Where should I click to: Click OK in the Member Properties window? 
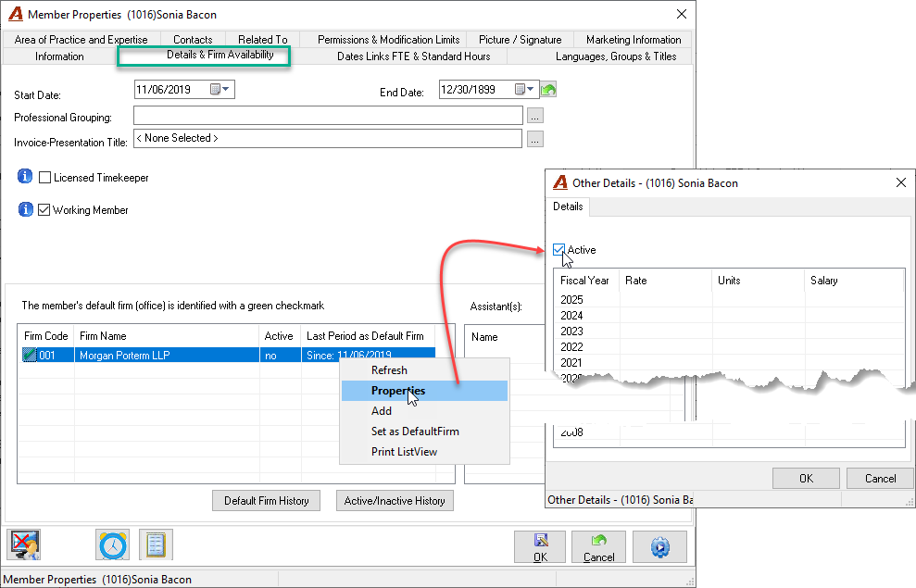[x=540, y=547]
